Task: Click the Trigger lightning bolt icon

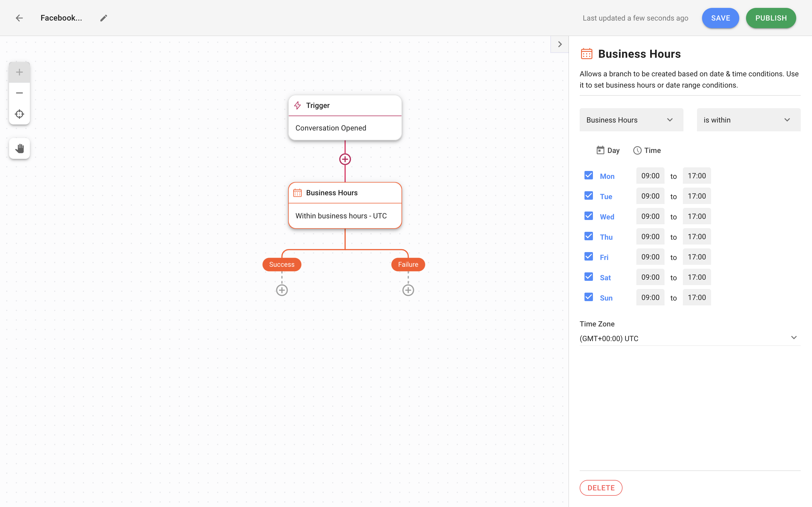Action: (297, 105)
